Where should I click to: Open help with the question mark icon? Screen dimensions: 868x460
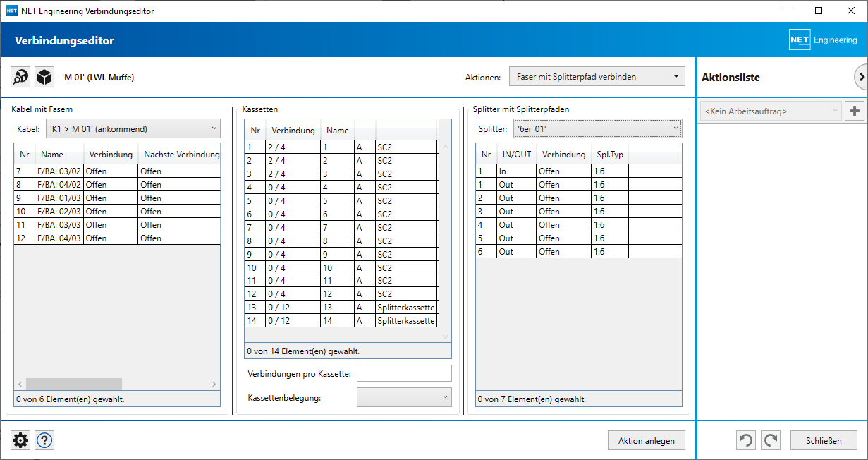coord(44,441)
